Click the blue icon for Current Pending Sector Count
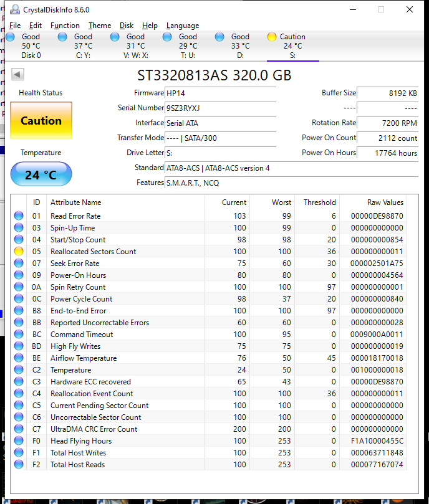 coord(19,405)
